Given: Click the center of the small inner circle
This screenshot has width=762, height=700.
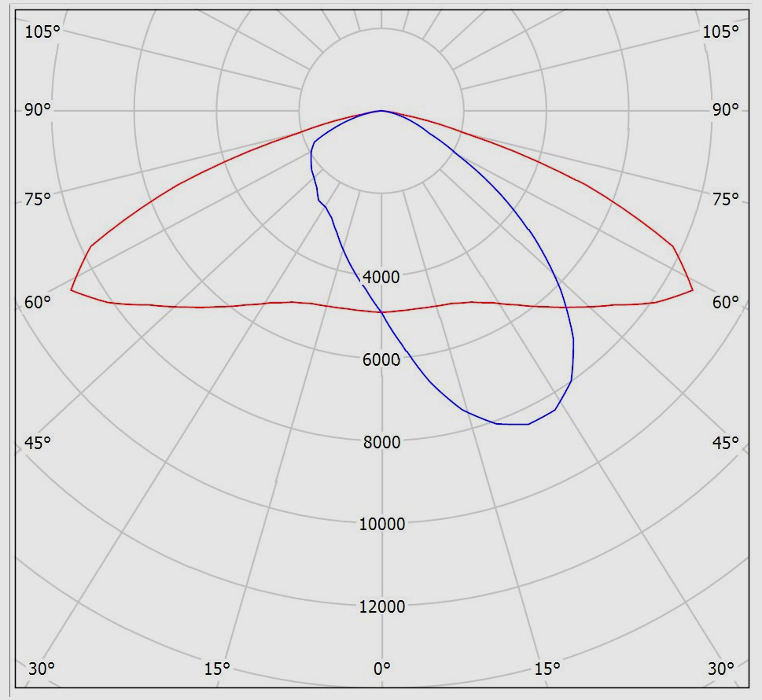Looking at the screenshot, I should [381, 111].
